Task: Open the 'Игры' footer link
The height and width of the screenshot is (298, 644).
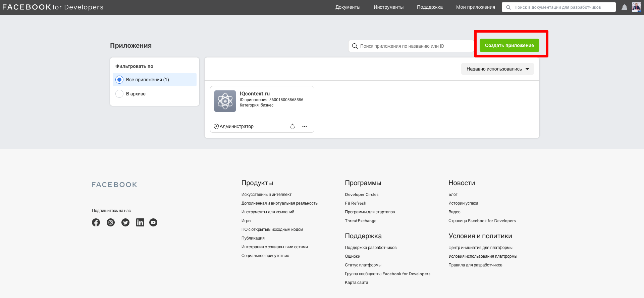Action: [x=246, y=221]
